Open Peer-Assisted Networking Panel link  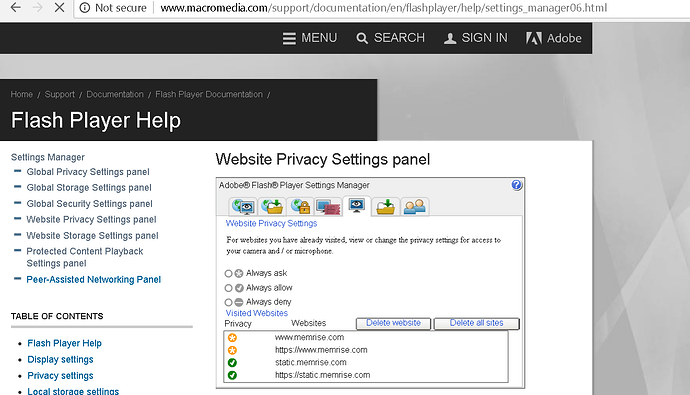click(93, 279)
